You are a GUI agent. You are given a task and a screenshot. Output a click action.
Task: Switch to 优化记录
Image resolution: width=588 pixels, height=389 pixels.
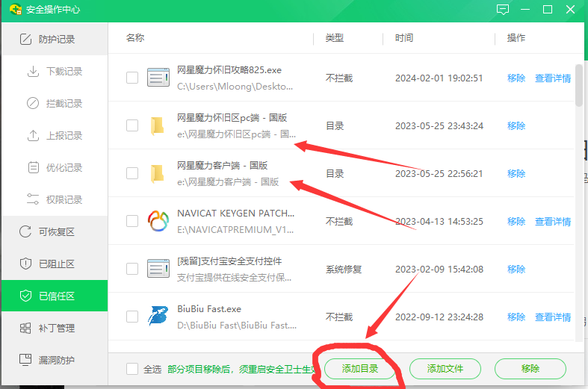click(55, 167)
